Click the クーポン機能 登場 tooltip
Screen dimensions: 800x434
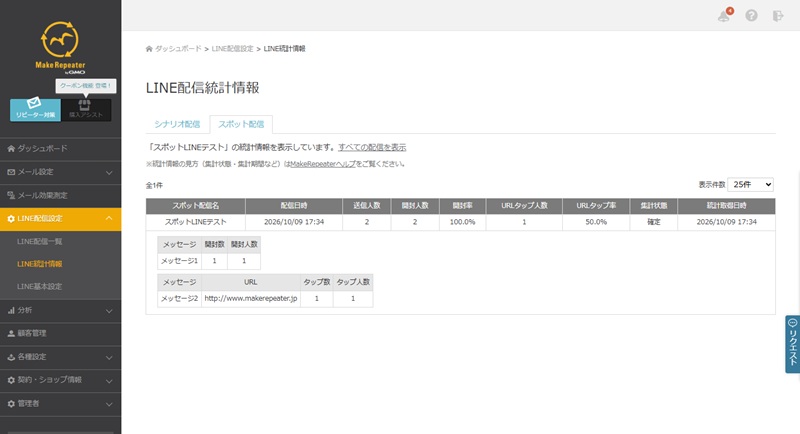[x=86, y=86]
